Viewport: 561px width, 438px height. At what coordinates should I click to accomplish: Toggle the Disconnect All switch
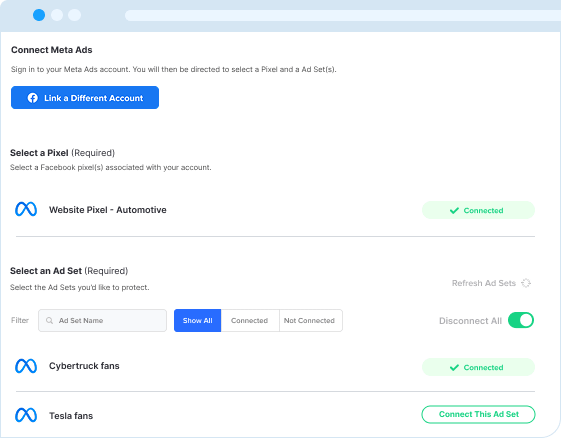[521, 320]
